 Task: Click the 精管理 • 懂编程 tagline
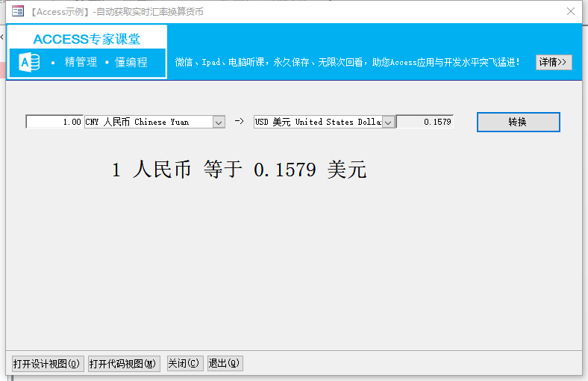100,62
